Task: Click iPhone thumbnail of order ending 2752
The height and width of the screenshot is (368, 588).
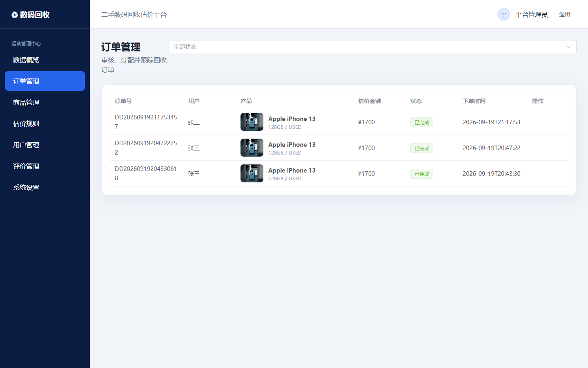Action: tap(252, 148)
